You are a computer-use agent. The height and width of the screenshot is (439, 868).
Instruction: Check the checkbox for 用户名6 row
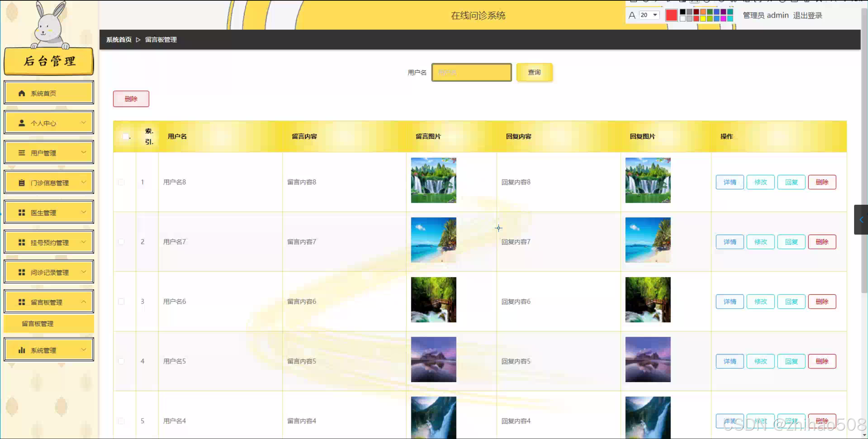point(121,301)
